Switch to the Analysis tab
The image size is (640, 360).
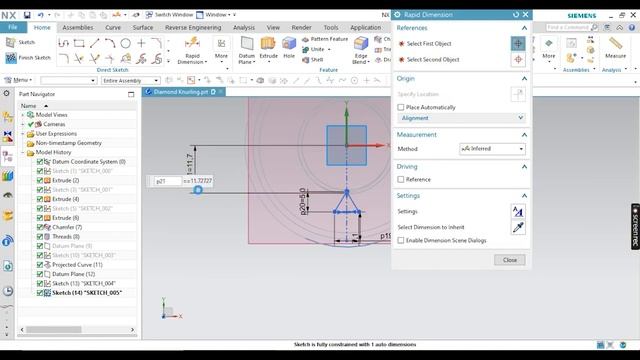(x=244, y=28)
